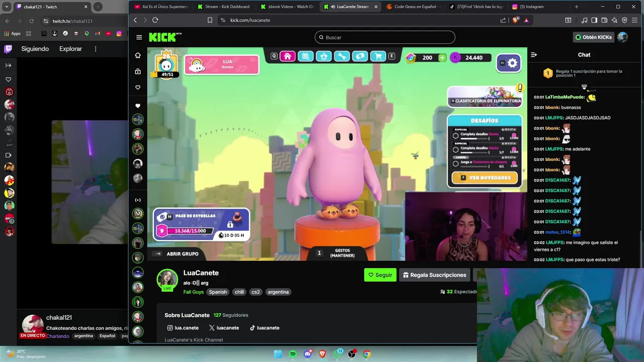Screen dimensions: 644x362
Task: Click the chakal121 avatar in Twitch window
Action: [x=32, y=326]
